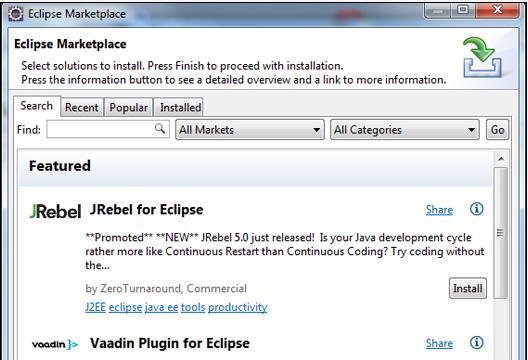Screen dimensions: 528x360
Task: Switch to the Recent tab
Action: point(82,107)
